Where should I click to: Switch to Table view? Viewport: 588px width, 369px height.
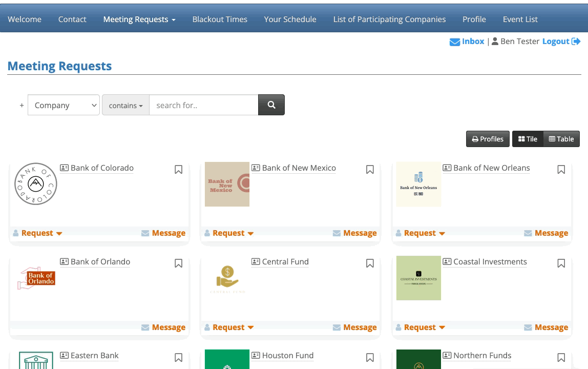coord(561,139)
